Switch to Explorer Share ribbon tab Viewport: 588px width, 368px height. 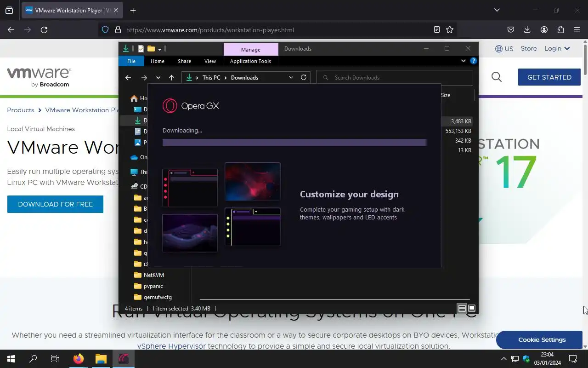coord(184,61)
